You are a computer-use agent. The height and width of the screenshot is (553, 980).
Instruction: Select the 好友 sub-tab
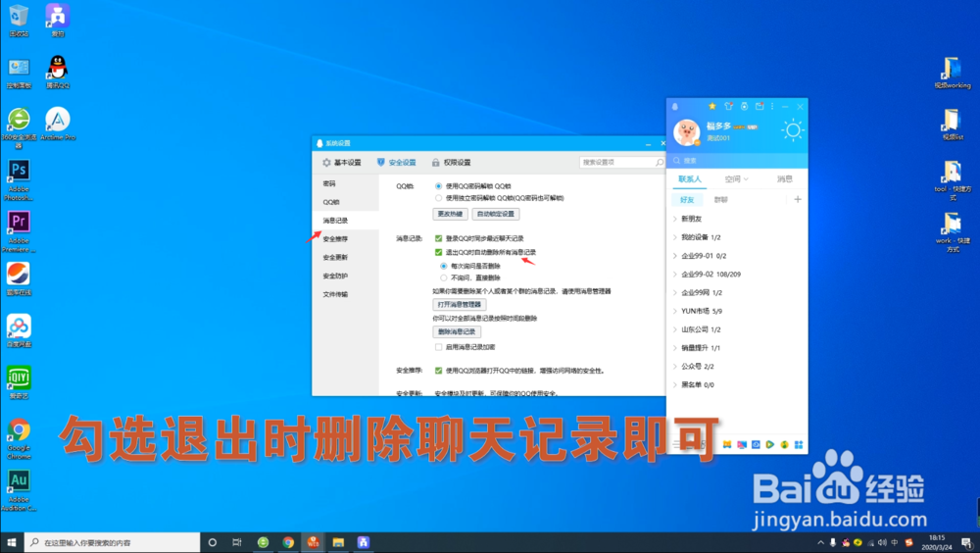coord(687,200)
